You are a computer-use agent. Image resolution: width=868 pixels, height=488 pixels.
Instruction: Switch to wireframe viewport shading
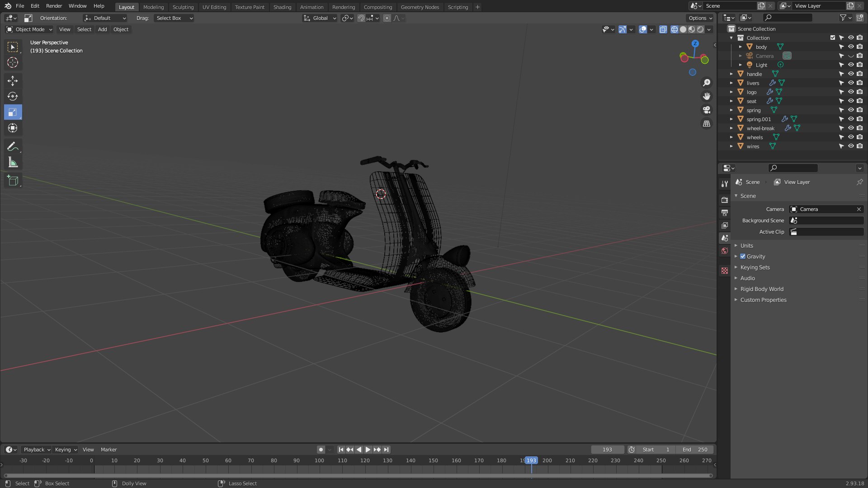(x=675, y=29)
